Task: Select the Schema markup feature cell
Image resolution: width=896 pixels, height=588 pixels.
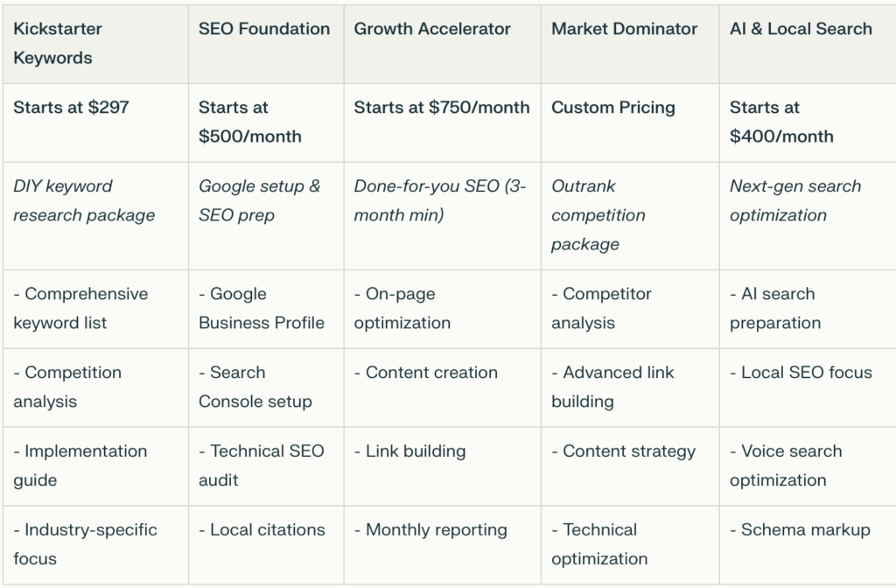Action: (x=800, y=530)
